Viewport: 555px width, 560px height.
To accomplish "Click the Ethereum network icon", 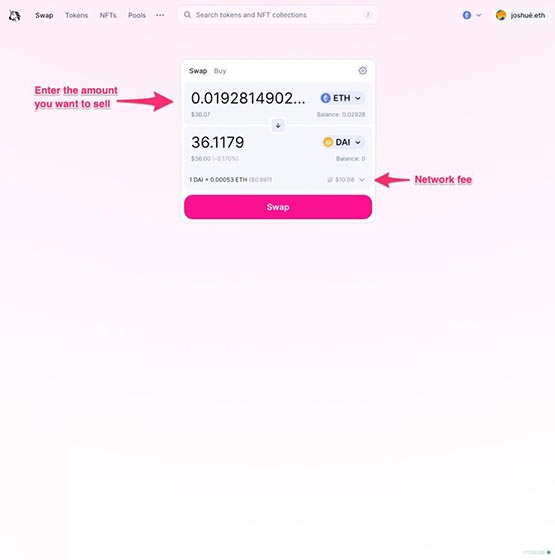I will [x=467, y=15].
